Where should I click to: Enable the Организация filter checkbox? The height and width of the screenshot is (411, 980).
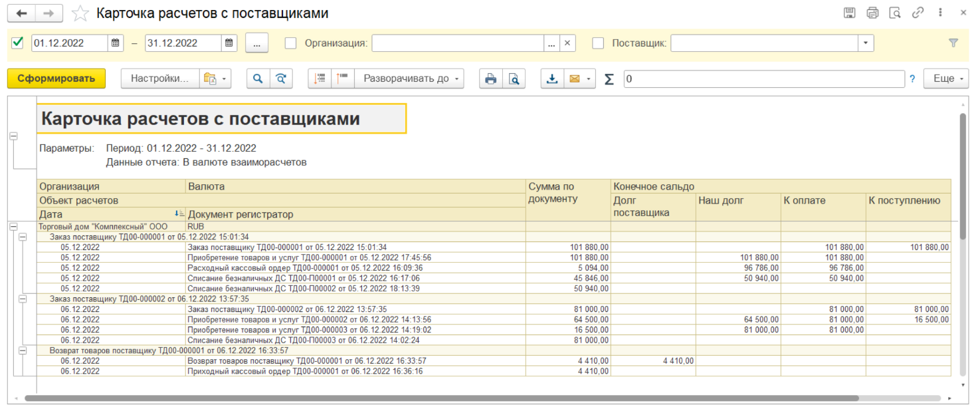point(290,43)
